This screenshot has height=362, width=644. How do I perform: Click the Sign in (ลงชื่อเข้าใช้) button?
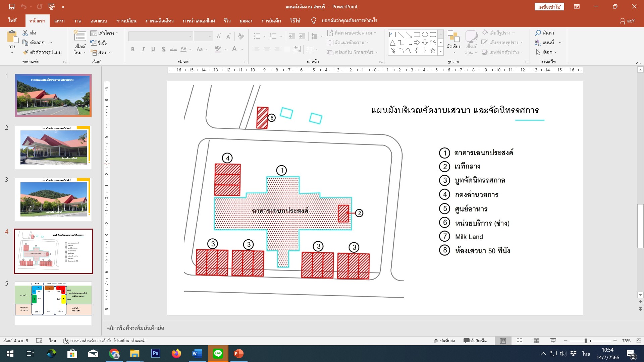pyautogui.click(x=549, y=7)
